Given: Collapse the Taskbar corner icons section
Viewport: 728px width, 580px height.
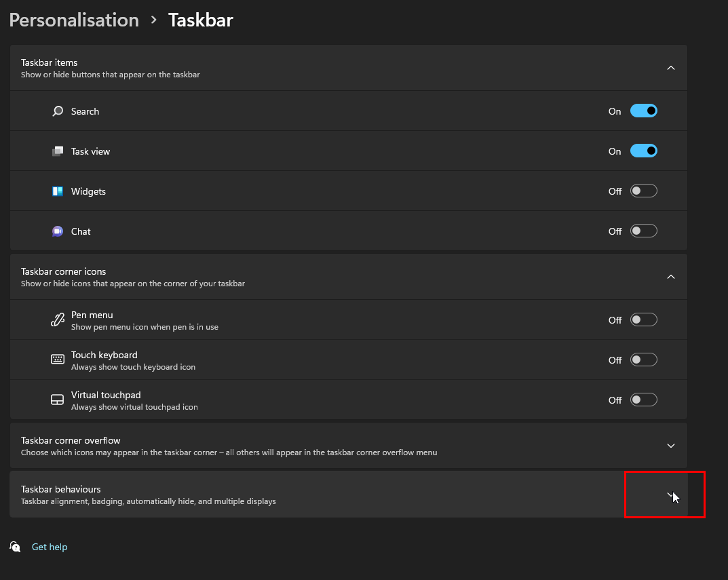Looking at the screenshot, I should 670,277.
